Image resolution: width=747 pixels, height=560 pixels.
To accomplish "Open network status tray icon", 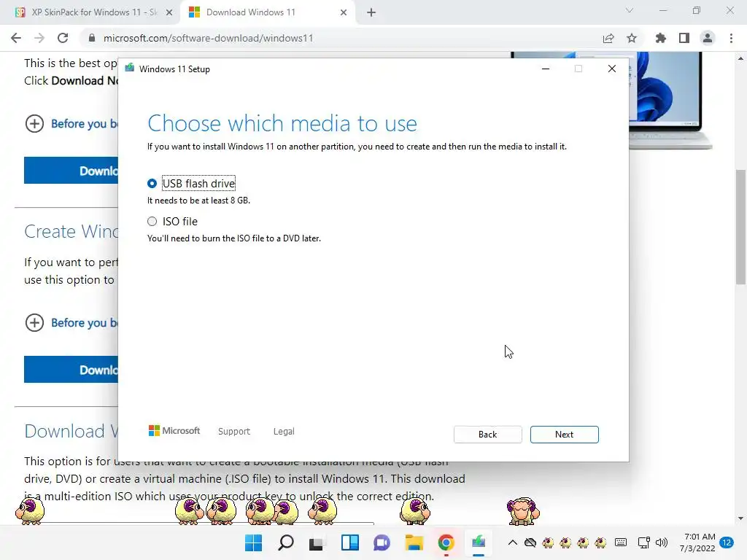I will (x=643, y=542).
